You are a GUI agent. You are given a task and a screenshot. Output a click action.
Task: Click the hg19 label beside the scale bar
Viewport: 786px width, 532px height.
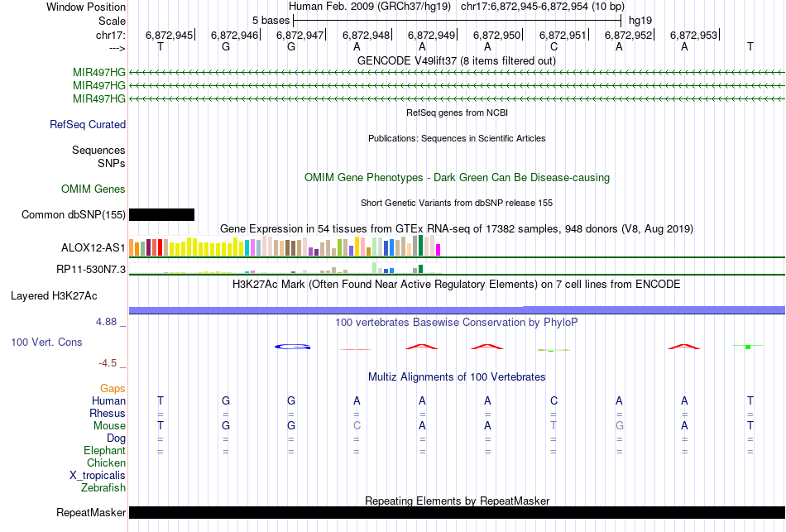(640, 21)
